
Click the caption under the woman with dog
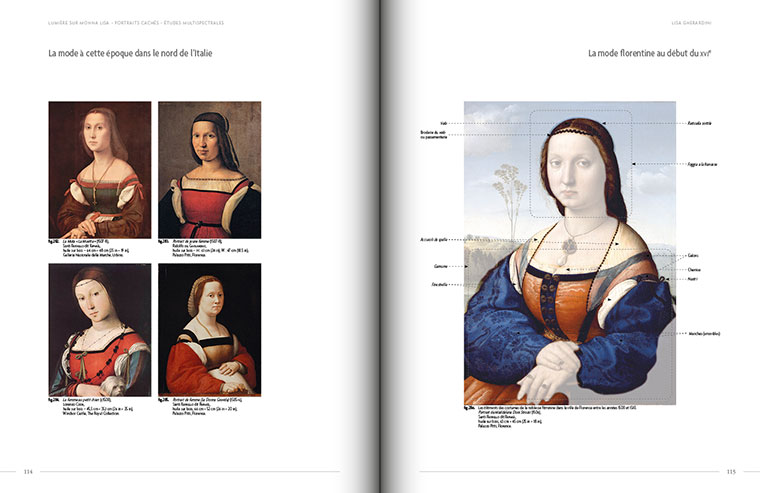pyautogui.click(x=91, y=407)
